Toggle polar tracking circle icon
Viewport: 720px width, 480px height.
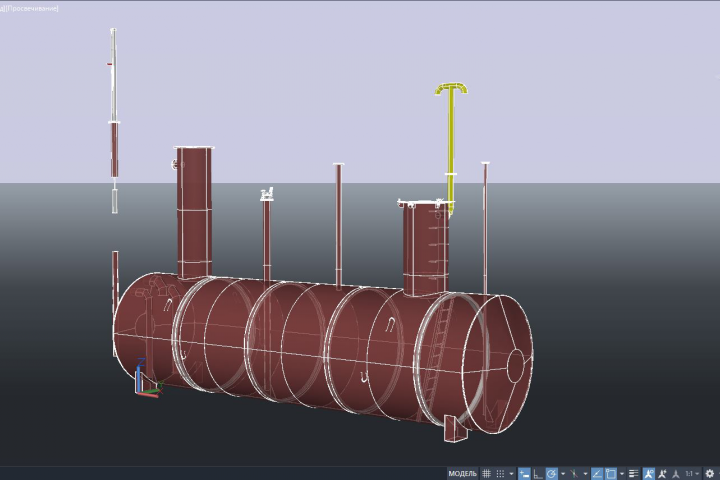(551, 474)
